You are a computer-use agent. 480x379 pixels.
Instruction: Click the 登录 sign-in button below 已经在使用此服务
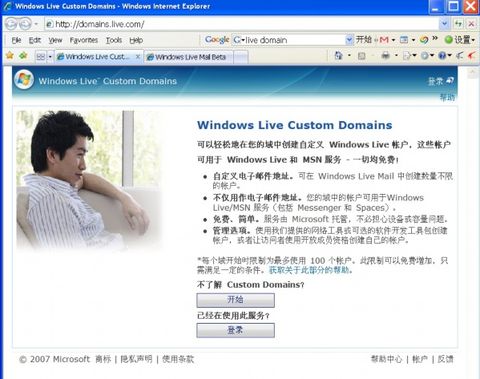(235, 330)
